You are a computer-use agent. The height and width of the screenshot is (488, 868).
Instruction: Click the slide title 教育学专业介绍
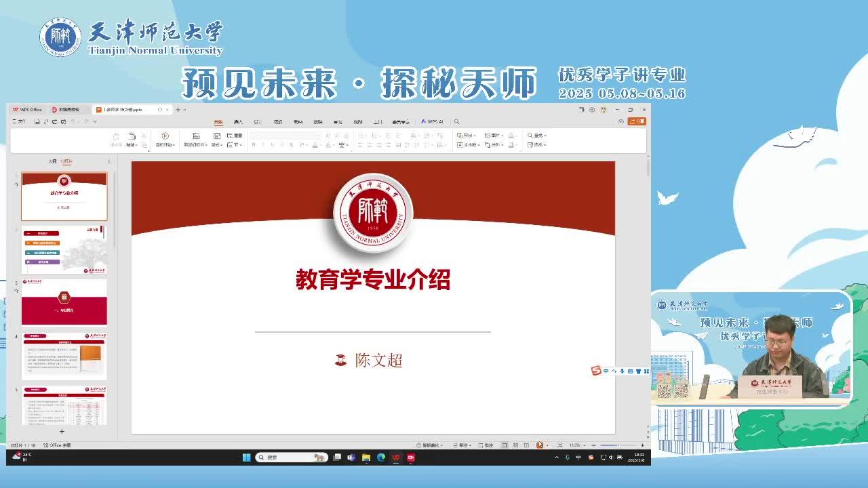pyautogui.click(x=373, y=279)
